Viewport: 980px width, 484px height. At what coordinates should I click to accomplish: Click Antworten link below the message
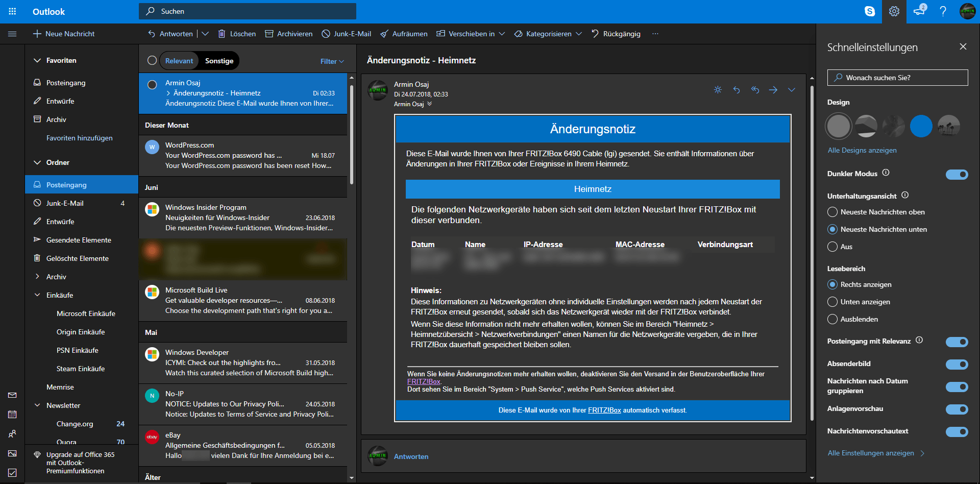(x=411, y=456)
